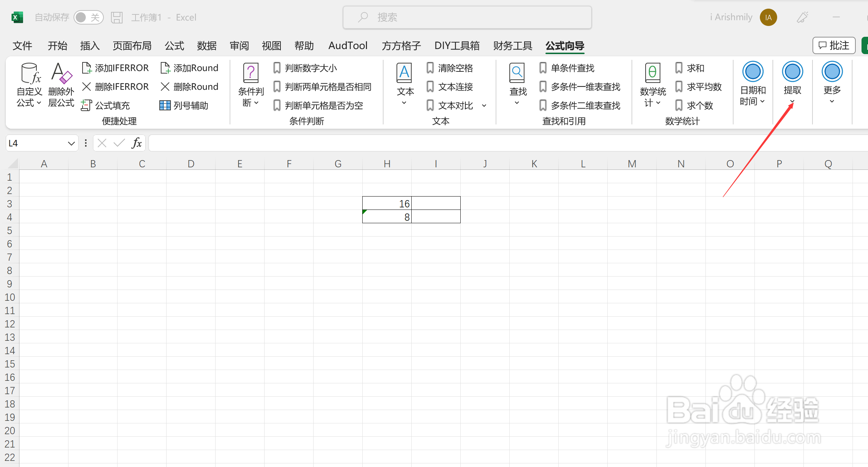
Task: Open the IA account avatar
Action: point(768,17)
